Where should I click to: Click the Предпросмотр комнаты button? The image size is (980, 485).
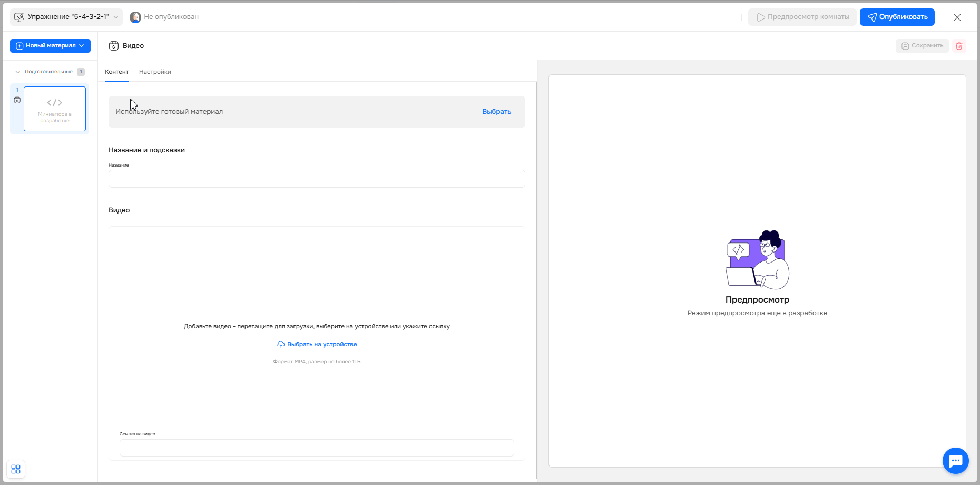pos(802,17)
